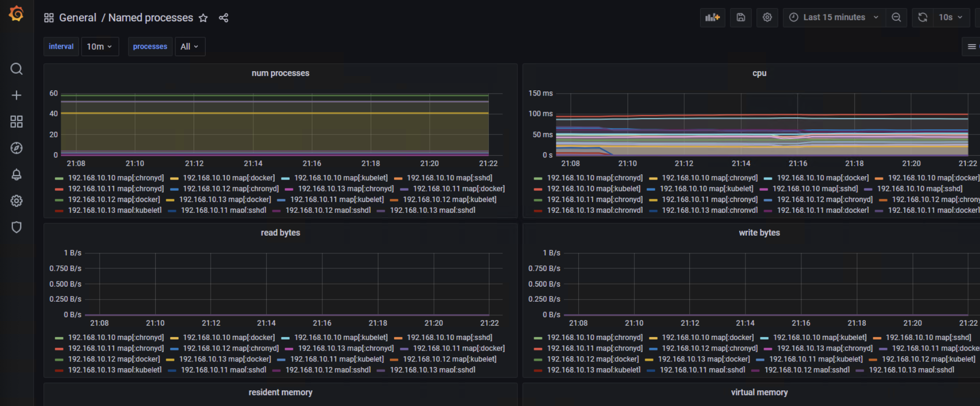Save the dashboard with save icon
This screenshot has width=980, height=406.
741,18
